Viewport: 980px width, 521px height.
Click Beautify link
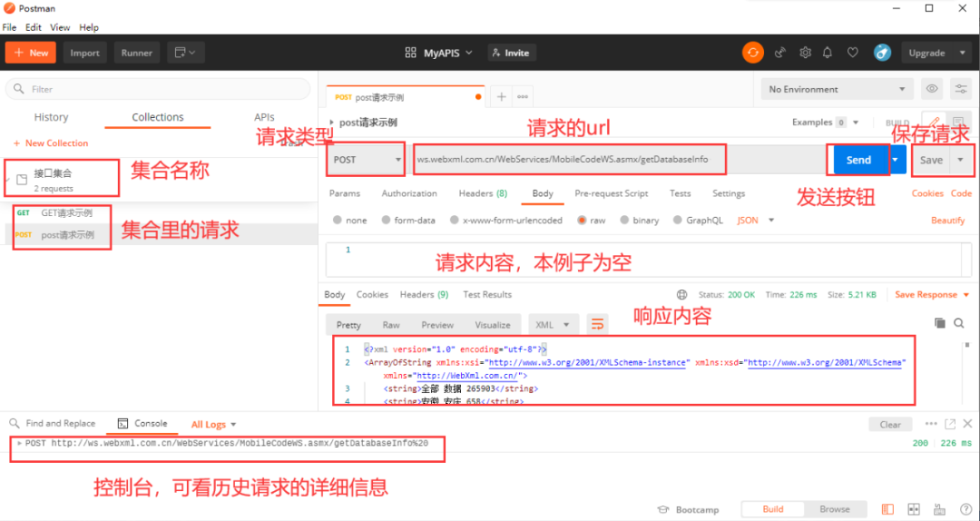948,221
